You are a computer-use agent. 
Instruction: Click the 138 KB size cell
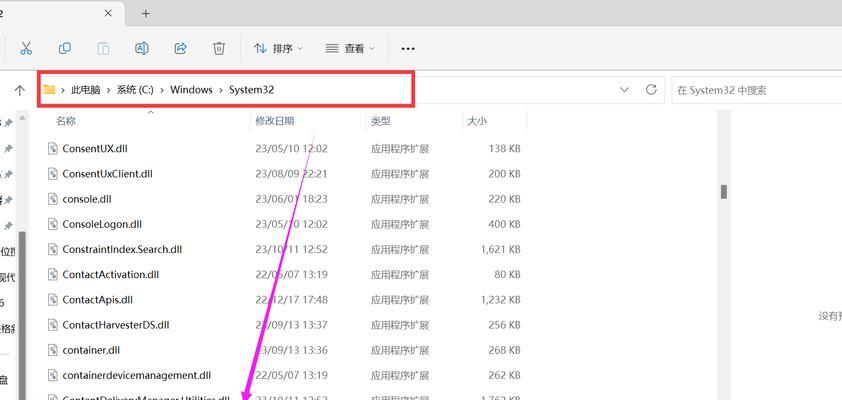(x=504, y=148)
